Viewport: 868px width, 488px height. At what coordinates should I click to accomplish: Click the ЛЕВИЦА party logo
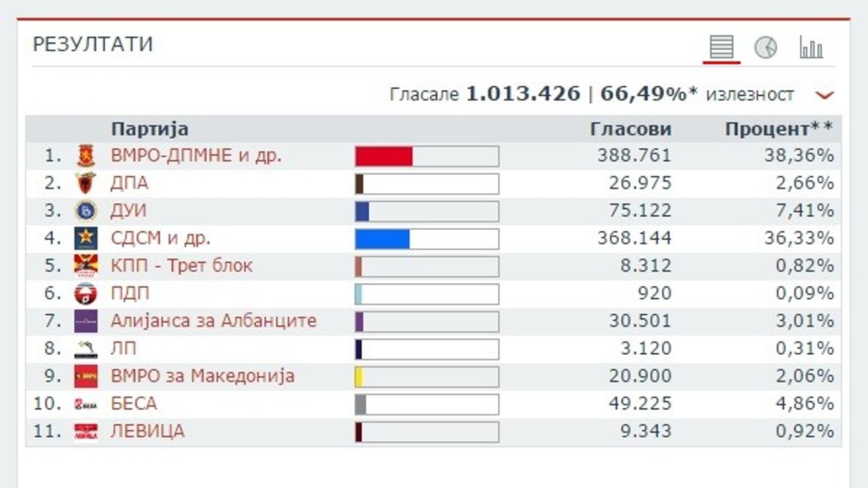coord(86,432)
